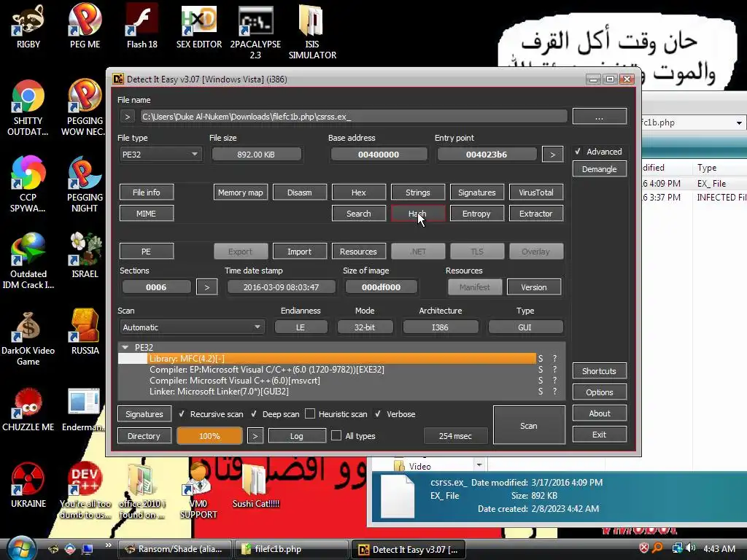Click the Resources button
The width and height of the screenshot is (747, 560).
(x=359, y=252)
